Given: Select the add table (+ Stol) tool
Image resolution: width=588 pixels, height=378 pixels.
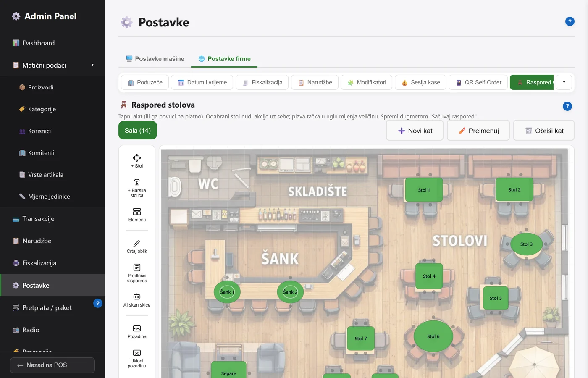Looking at the screenshot, I should pos(137,161).
